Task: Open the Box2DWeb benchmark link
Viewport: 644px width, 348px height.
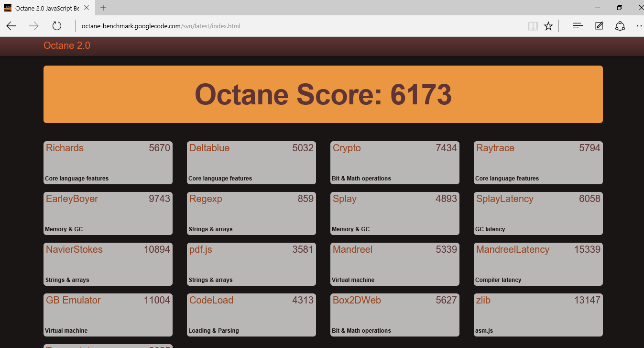Action: pyautogui.click(x=357, y=300)
